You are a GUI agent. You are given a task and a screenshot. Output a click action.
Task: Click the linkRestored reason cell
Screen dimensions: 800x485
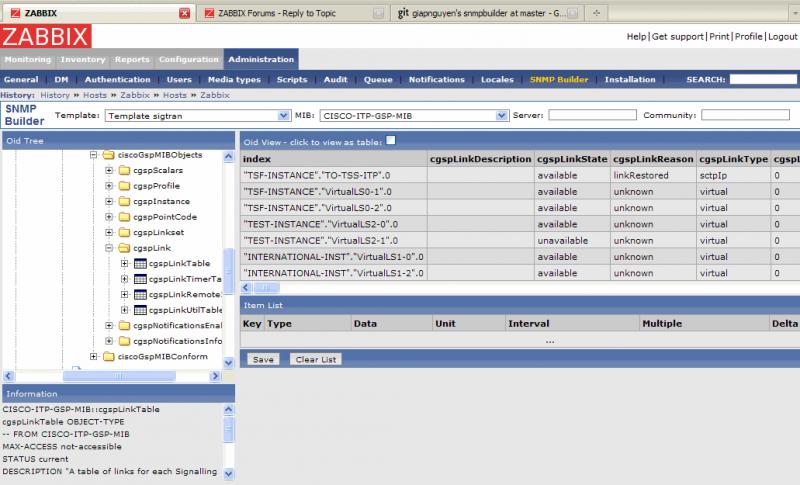click(653, 175)
